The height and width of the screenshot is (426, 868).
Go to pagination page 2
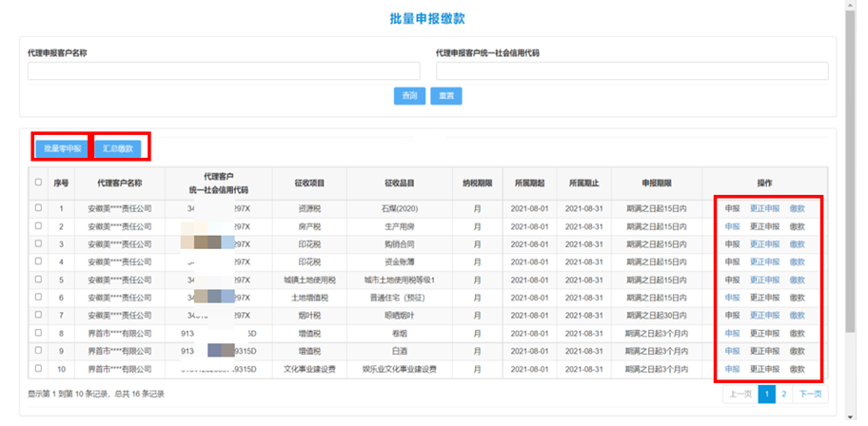784,394
